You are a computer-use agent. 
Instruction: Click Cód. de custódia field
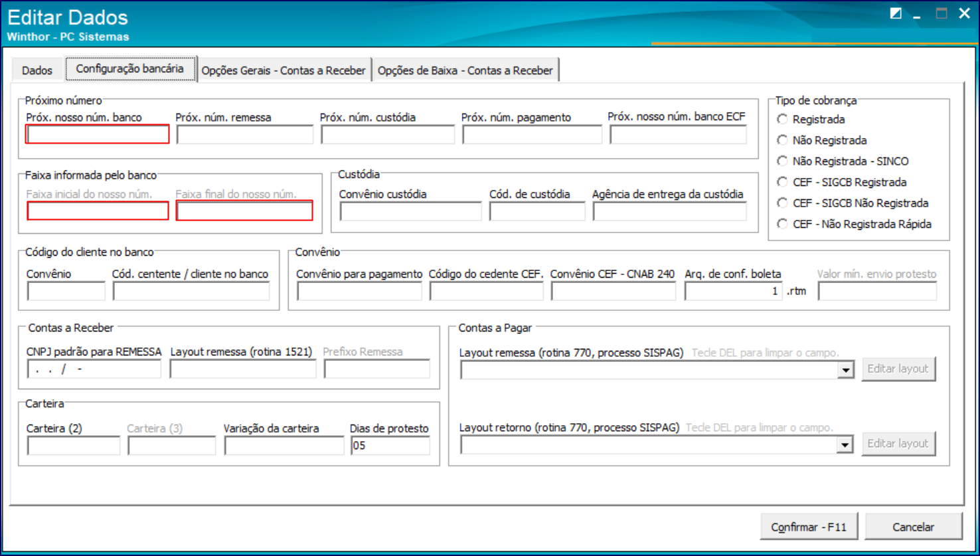click(x=537, y=211)
